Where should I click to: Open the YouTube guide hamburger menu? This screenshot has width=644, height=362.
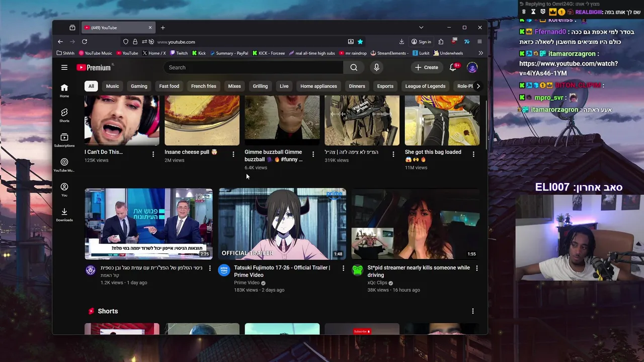click(x=64, y=67)
